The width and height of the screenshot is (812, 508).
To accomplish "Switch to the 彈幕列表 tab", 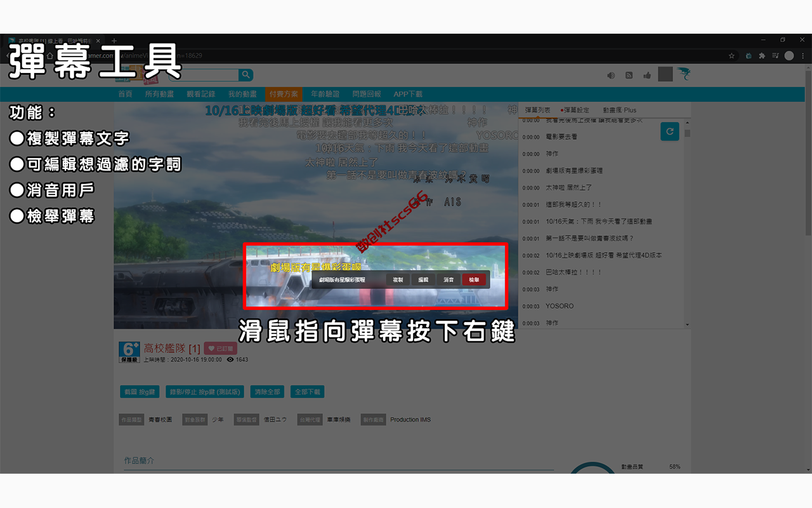I will (x=538, y=110).
